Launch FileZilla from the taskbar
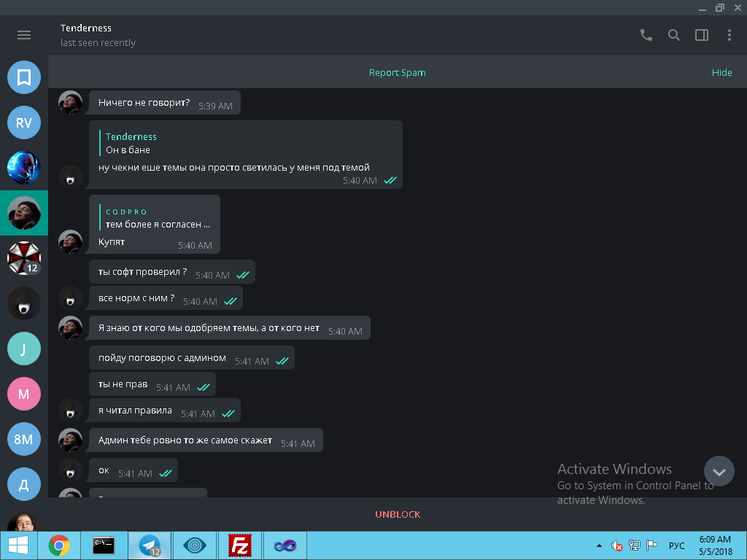 pos(240,545)
